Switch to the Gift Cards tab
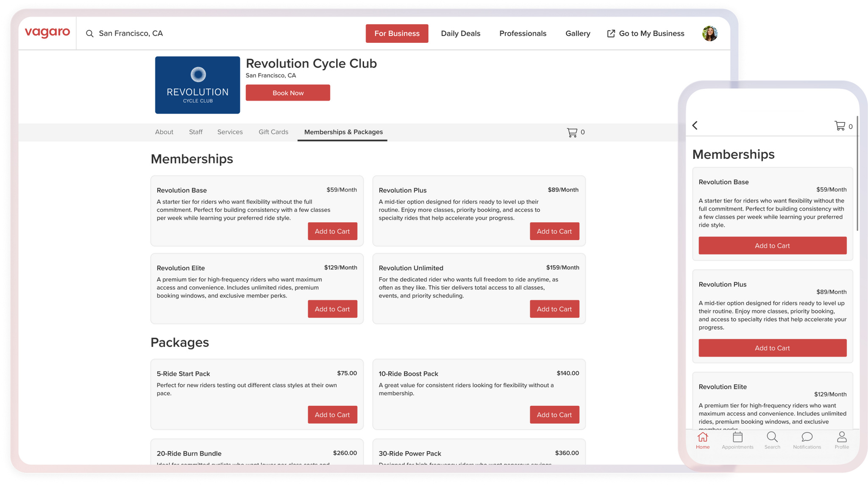This screenshot has height=485, width=868. pos(273,132)
